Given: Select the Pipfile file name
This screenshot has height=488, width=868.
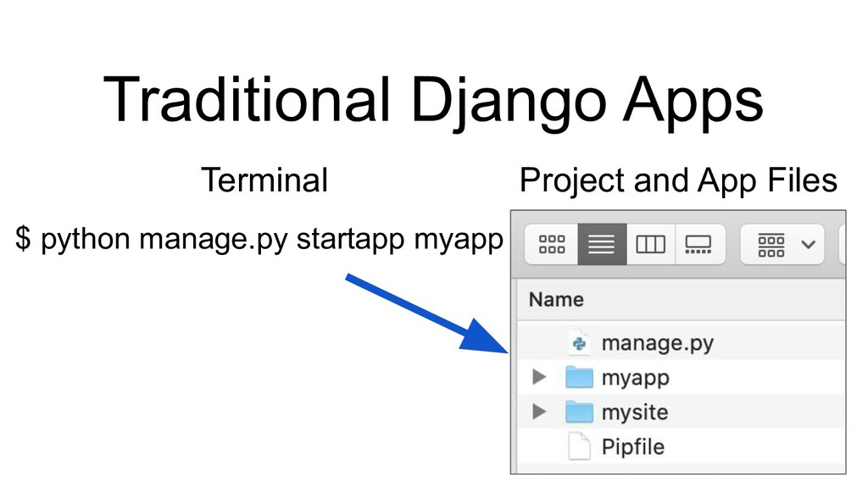Looking at the screenshot, I should point(632,447).
